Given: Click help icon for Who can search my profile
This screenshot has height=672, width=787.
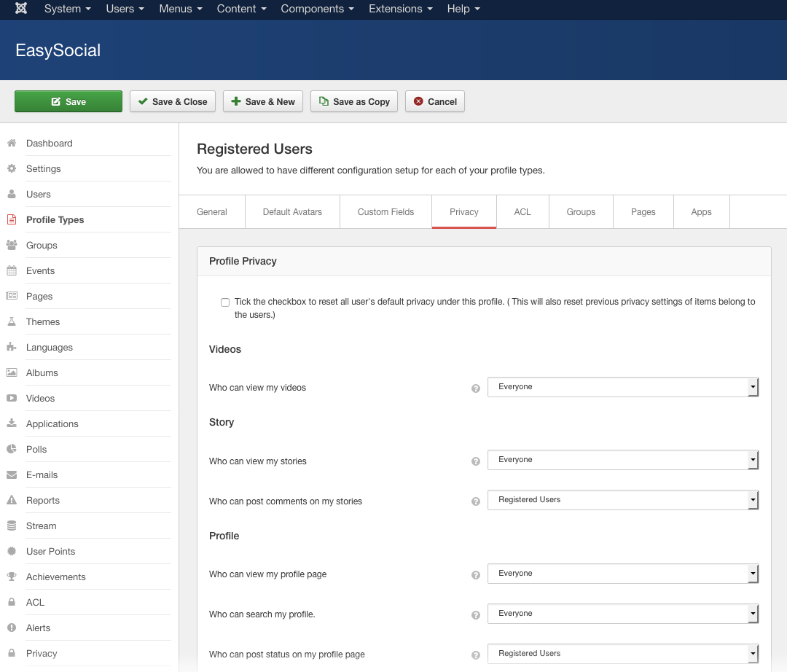Looking at the screenshot, I should coord(476,615).
